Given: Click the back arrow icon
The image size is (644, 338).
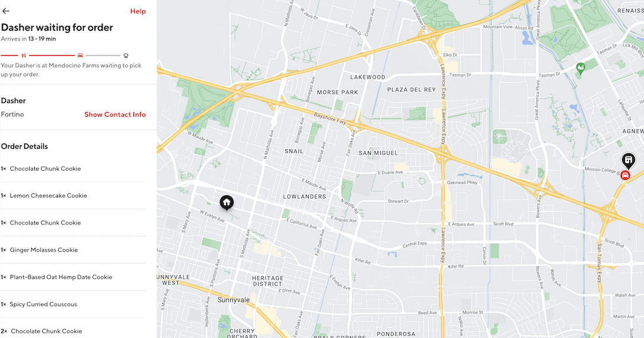Looking at the screenshot, I should tap(6, 11).
